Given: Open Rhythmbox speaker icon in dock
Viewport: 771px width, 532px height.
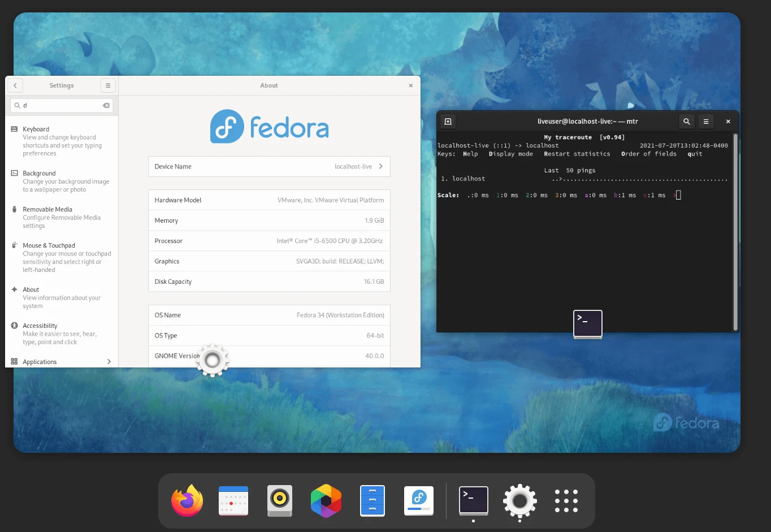Looking at the screenshot, I should [x=280, y=501].
